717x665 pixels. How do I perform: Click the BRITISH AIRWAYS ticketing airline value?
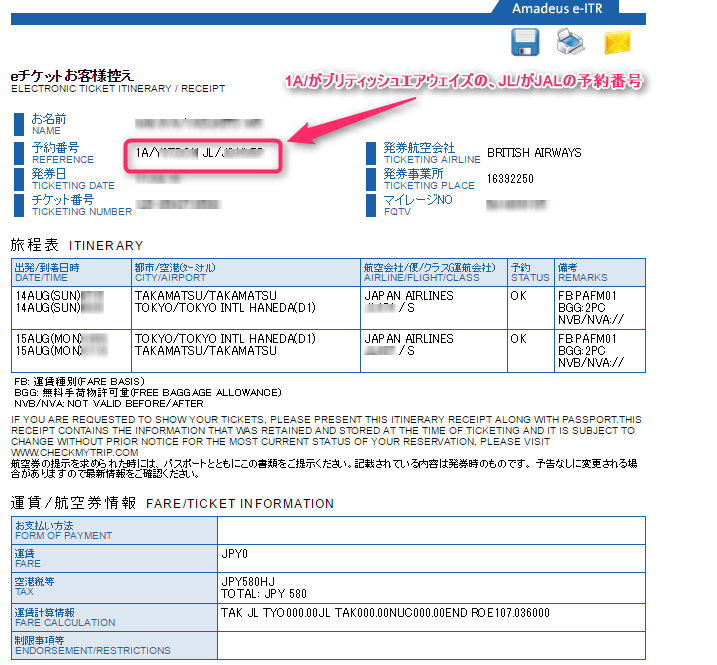click(534, 153)
